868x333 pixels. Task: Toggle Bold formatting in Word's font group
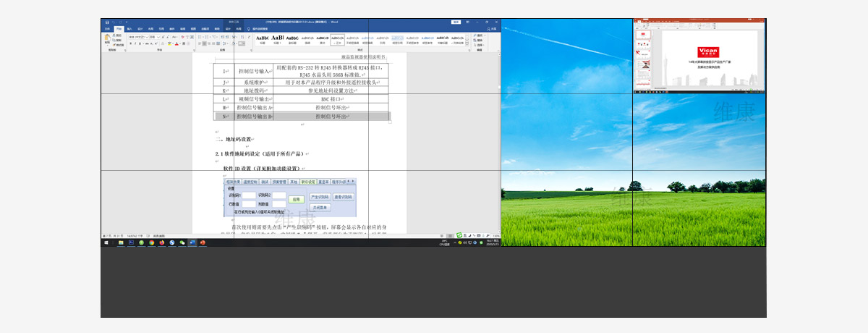coord(131,43)
